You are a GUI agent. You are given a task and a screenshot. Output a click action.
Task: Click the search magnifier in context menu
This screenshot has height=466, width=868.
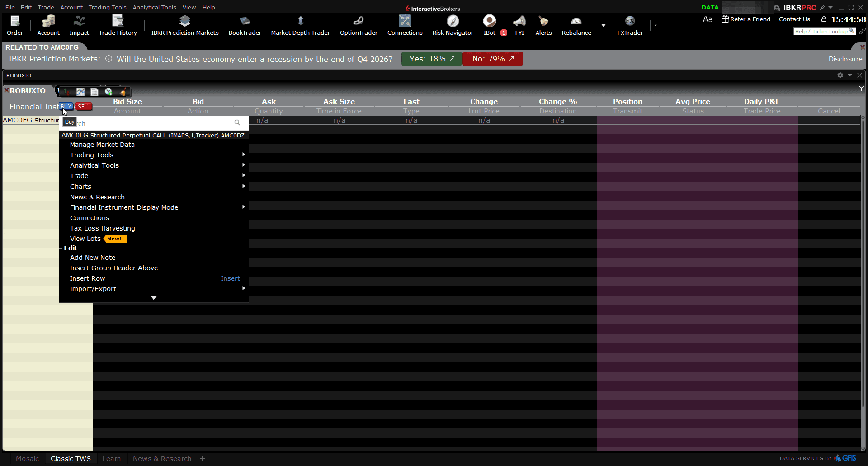237,122
